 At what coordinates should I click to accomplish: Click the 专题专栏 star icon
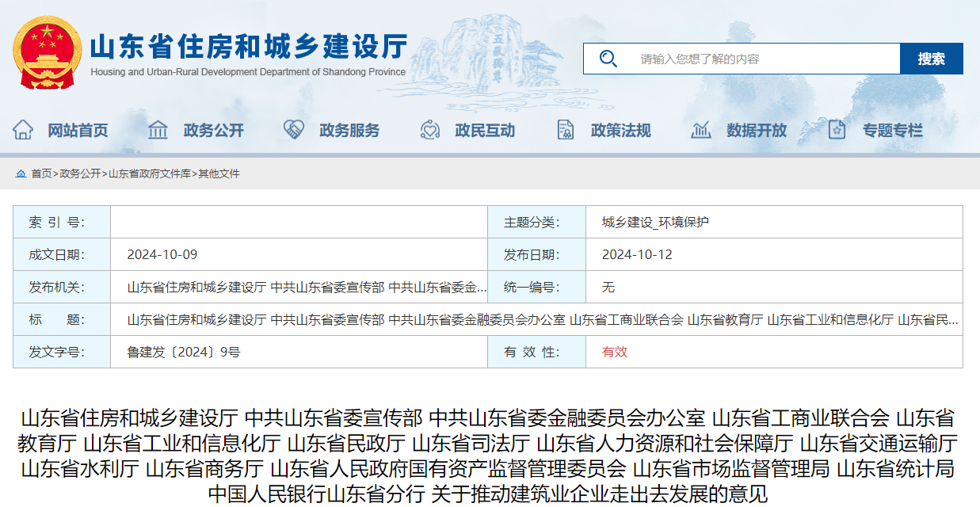click(837, 130)
